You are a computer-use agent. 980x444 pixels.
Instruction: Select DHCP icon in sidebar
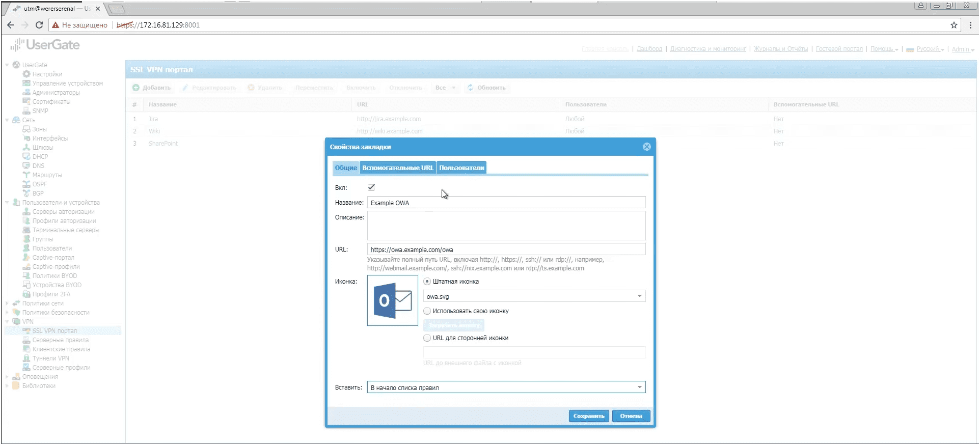[x=26, y=157]
